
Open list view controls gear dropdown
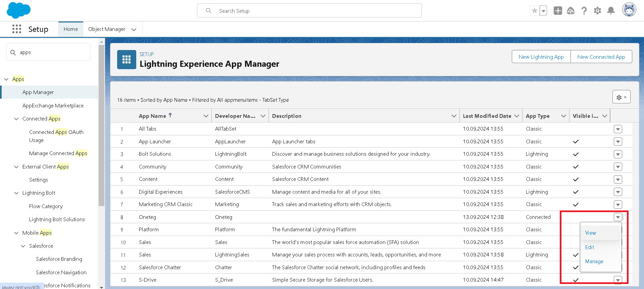[621, 97]
